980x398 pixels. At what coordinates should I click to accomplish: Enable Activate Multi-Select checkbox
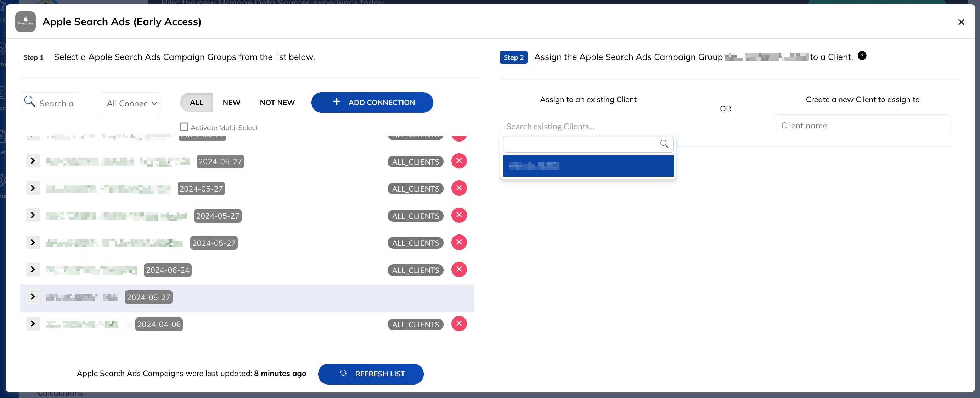pos(184,127)
